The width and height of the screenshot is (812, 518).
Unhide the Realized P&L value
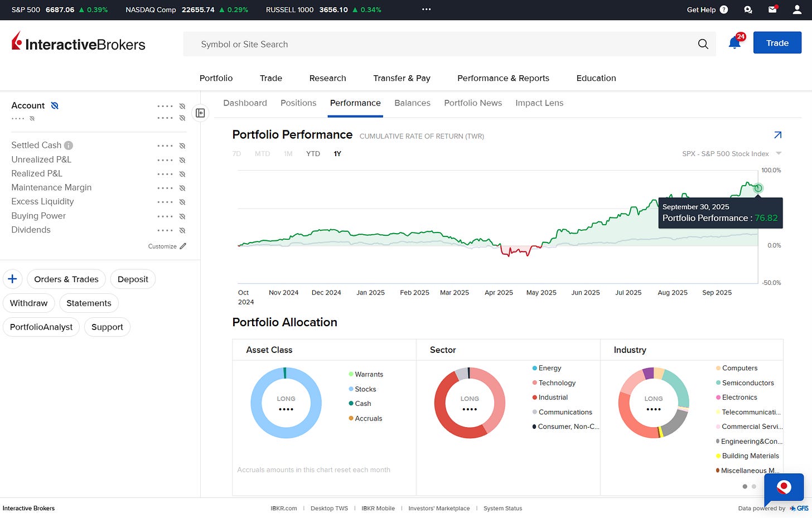tap(182, 174)
